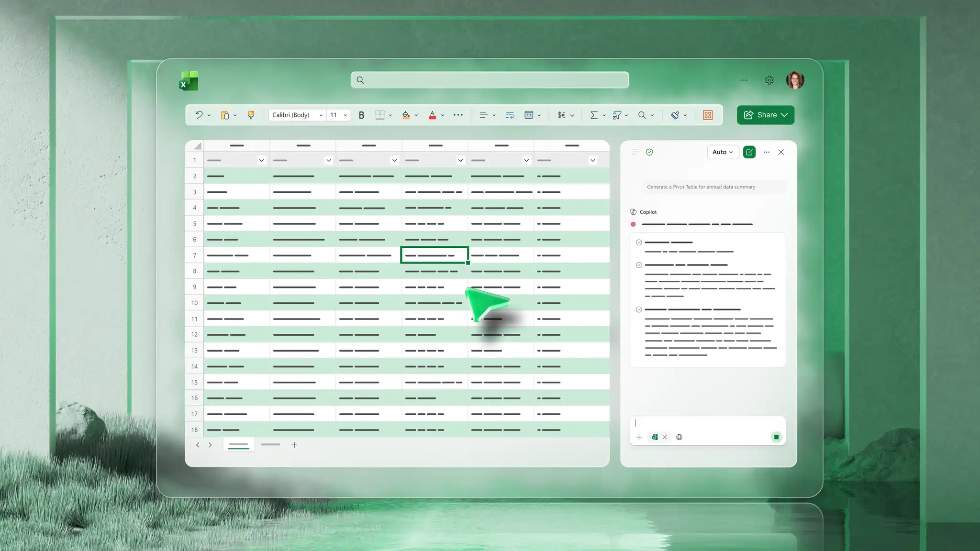This screenshot has width=980, height=551.
Task: Click the user profile avatar
Action: pos(795,80)
